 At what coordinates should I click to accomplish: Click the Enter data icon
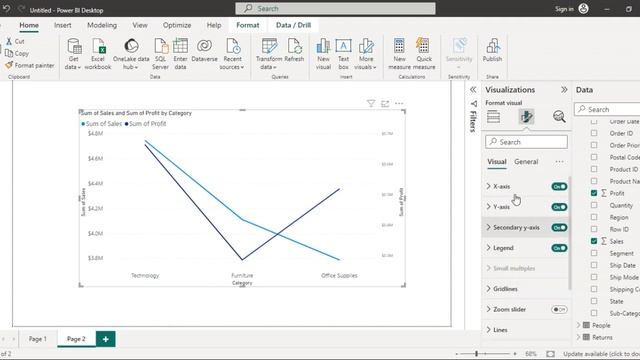[180, 46]
